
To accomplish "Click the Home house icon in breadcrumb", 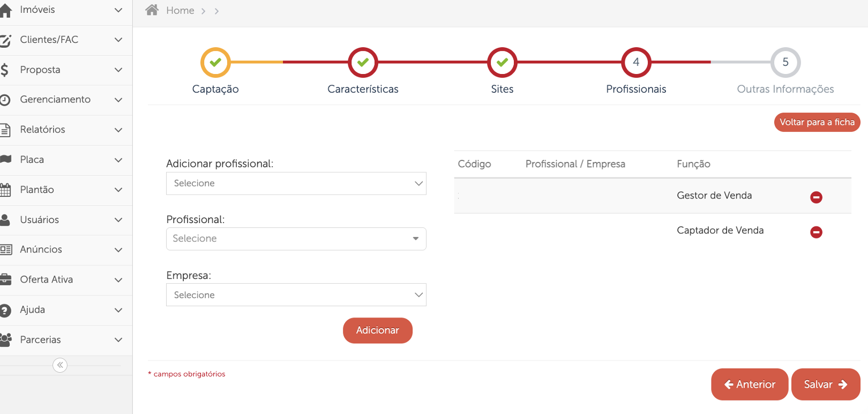I will [x=152, y=10].
